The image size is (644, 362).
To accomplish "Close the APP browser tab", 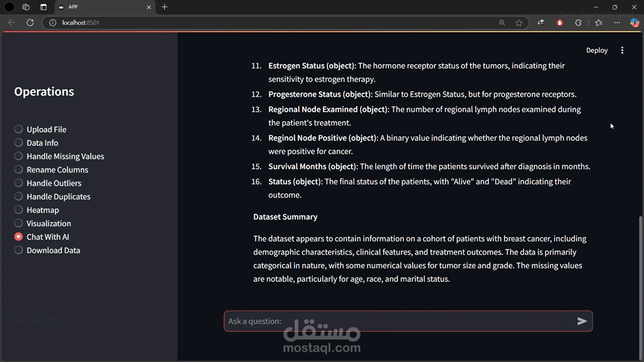I will pos(149,7).
